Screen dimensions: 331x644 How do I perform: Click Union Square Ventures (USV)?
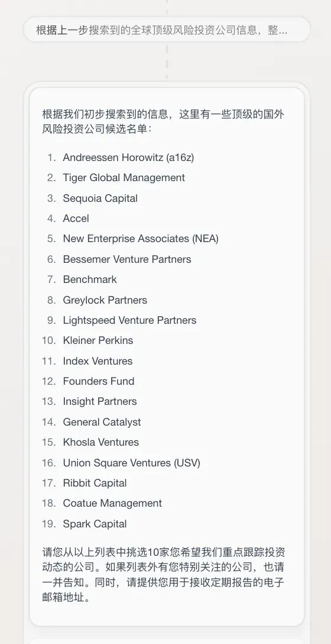coord(132,463)
